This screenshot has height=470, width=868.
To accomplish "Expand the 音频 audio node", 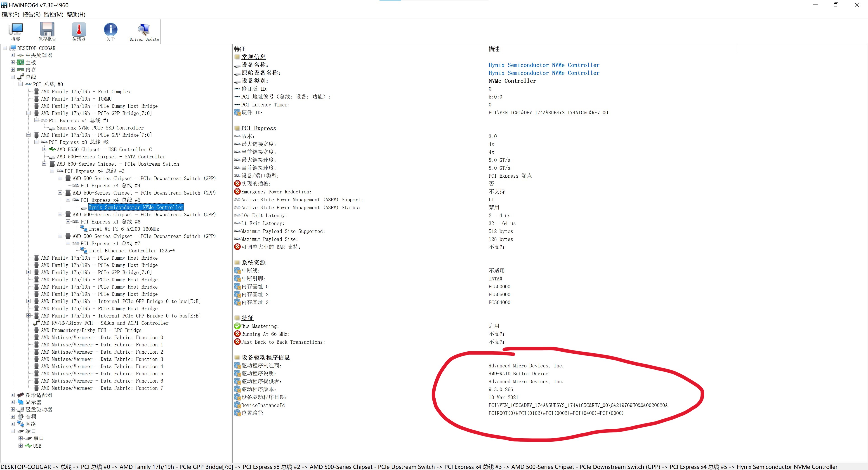I will 12,417.
